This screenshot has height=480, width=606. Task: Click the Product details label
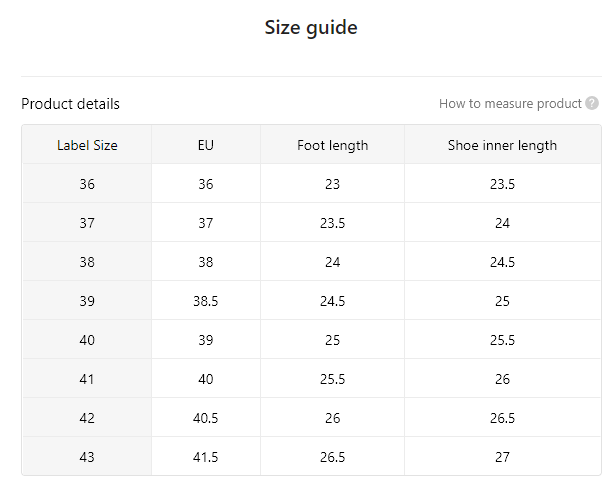click(70, 104)
